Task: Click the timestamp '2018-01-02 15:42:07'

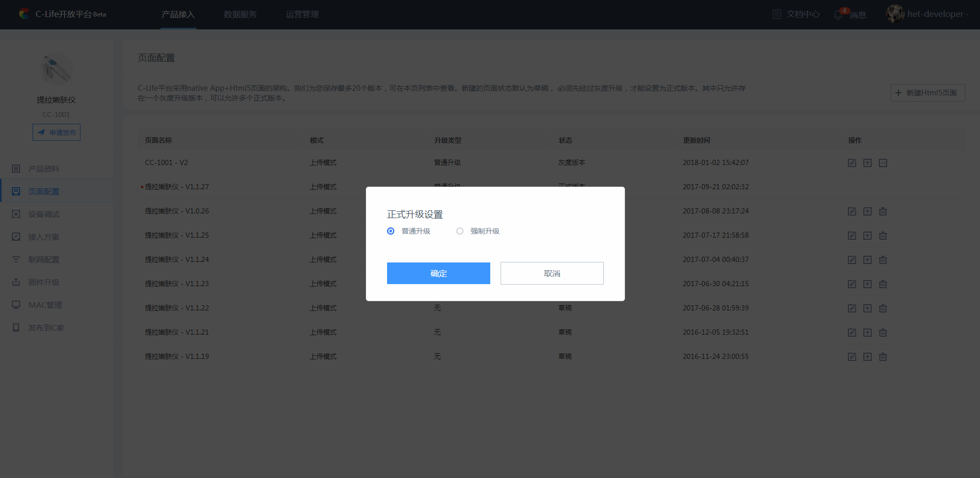Action: [x=715, y=162]
